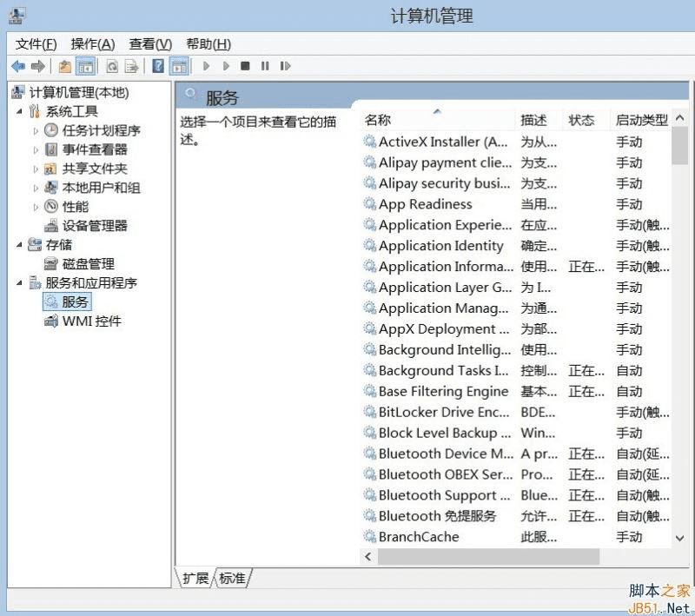
Task: Select the 服务 node in the tree
Action: pos(68,301)
